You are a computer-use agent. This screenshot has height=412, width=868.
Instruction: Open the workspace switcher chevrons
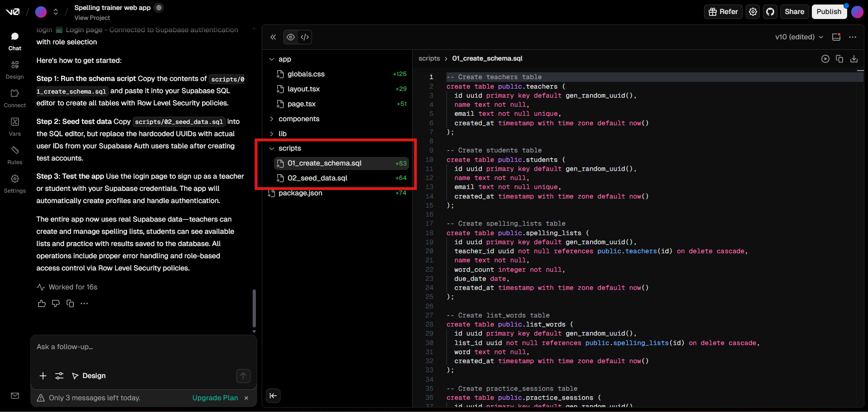point(56,12)
